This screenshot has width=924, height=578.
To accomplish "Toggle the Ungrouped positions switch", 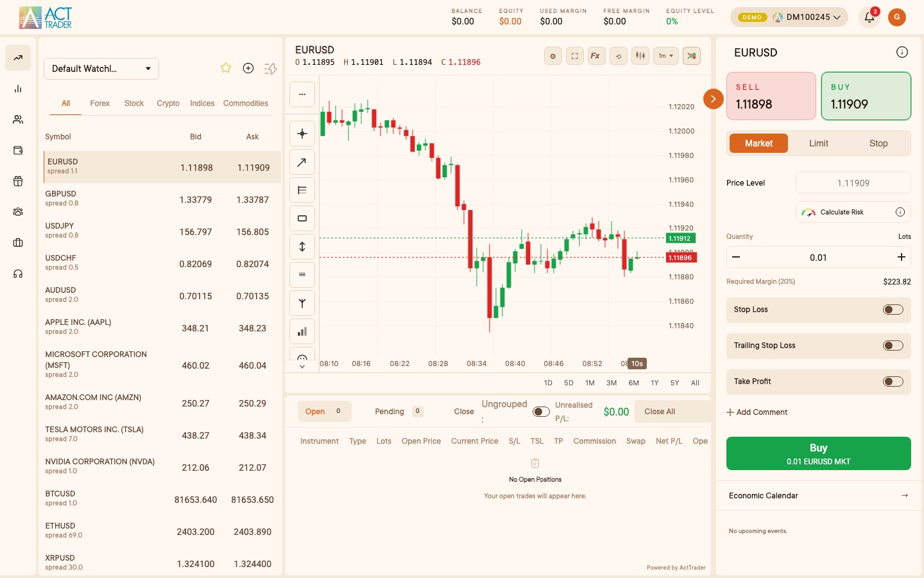I will pyautogui.click(x=541, y=412).
